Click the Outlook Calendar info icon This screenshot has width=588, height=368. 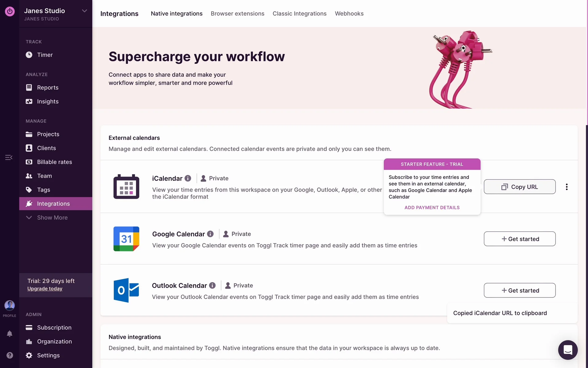[212, 286]
